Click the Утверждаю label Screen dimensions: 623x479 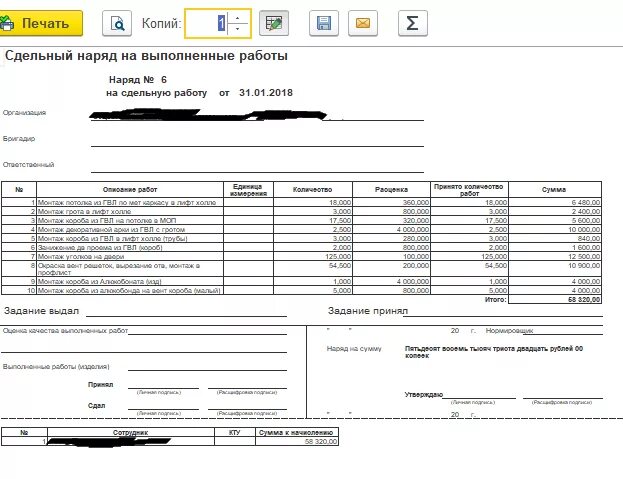click(x=424, y=394)
